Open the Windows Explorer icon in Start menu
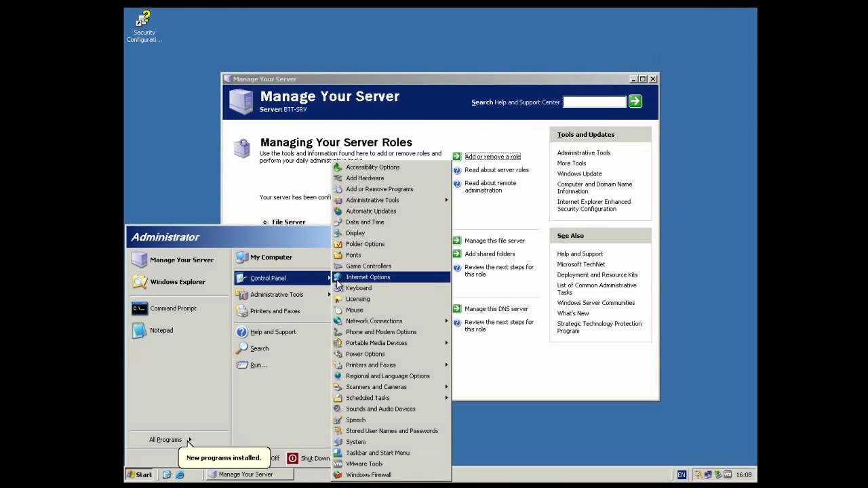This screenshot has width=868, height=488. coord(139,282)
